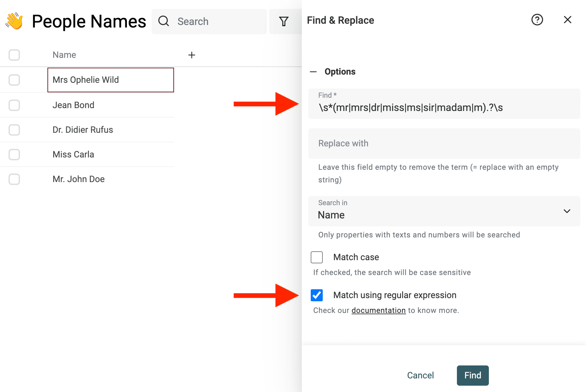Focus the Search box
The height and width of the screenshot is (392, 586).
point(209,21)
